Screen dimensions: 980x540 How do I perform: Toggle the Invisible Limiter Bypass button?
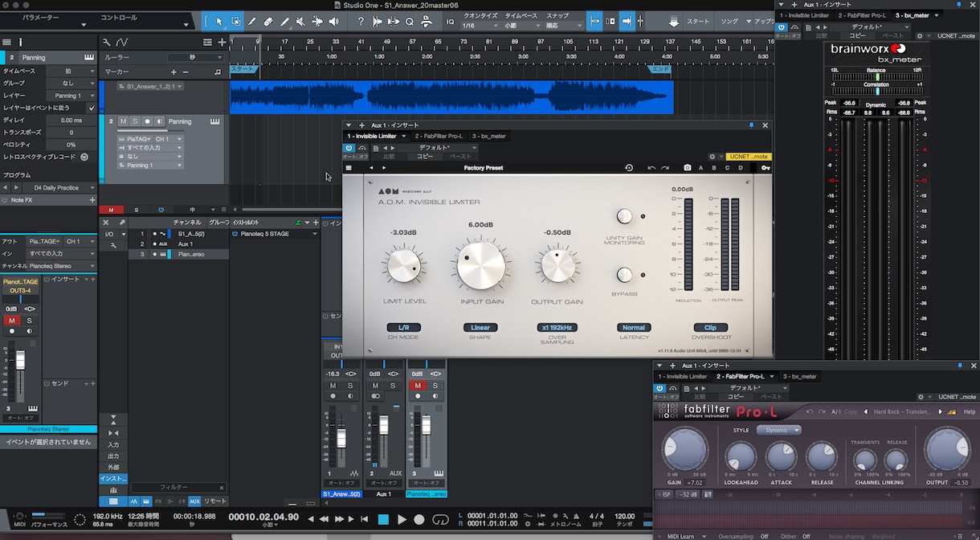coord(624,275)
